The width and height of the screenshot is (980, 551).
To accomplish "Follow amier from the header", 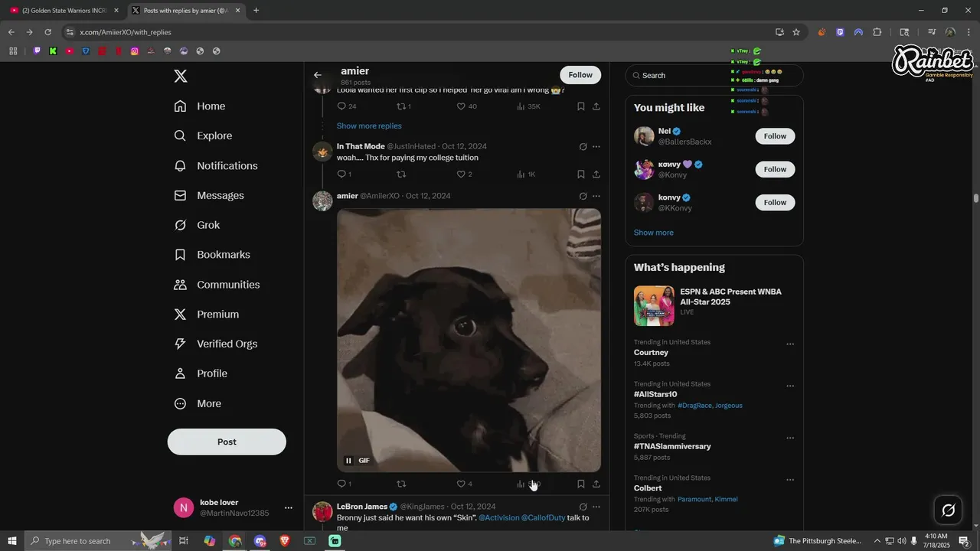I will (x=580, y=75).
